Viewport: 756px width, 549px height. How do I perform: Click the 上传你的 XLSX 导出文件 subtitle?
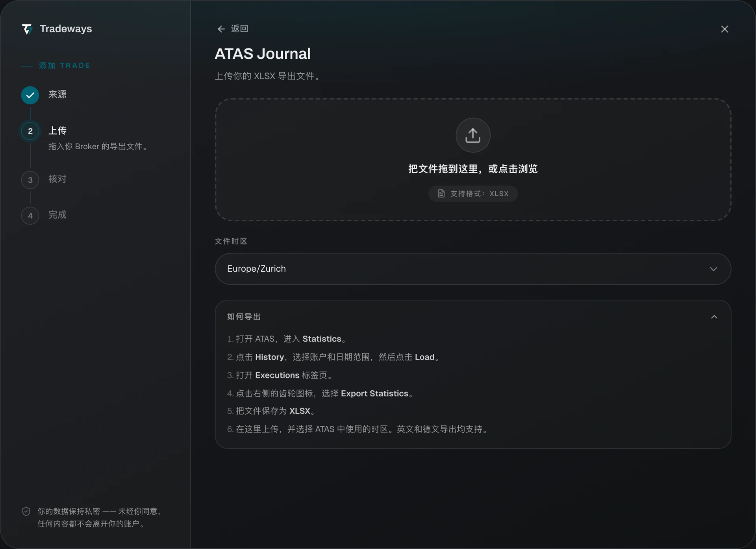pyautogui.click(x=268, y=76)
